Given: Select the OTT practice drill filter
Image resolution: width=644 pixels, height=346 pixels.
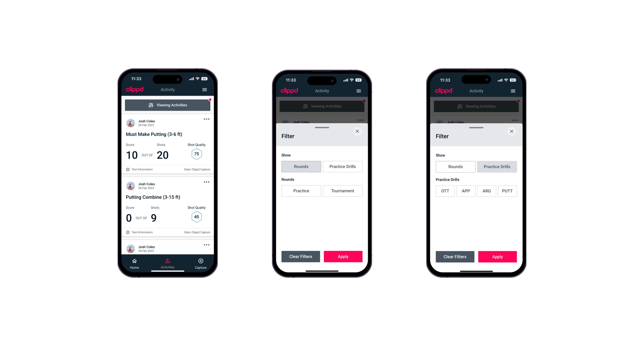Looking at the screenshot, I should coord(446,191).
